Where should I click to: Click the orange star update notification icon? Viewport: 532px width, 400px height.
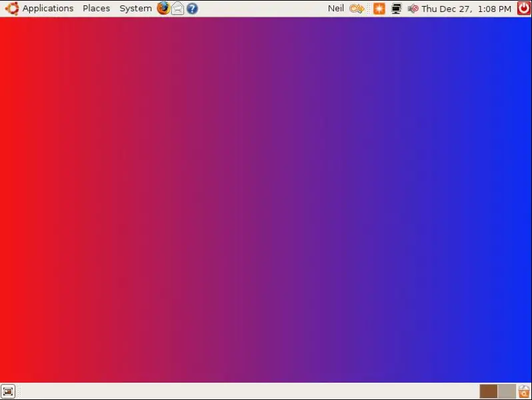pyautogui.click(x=379, y=9)
